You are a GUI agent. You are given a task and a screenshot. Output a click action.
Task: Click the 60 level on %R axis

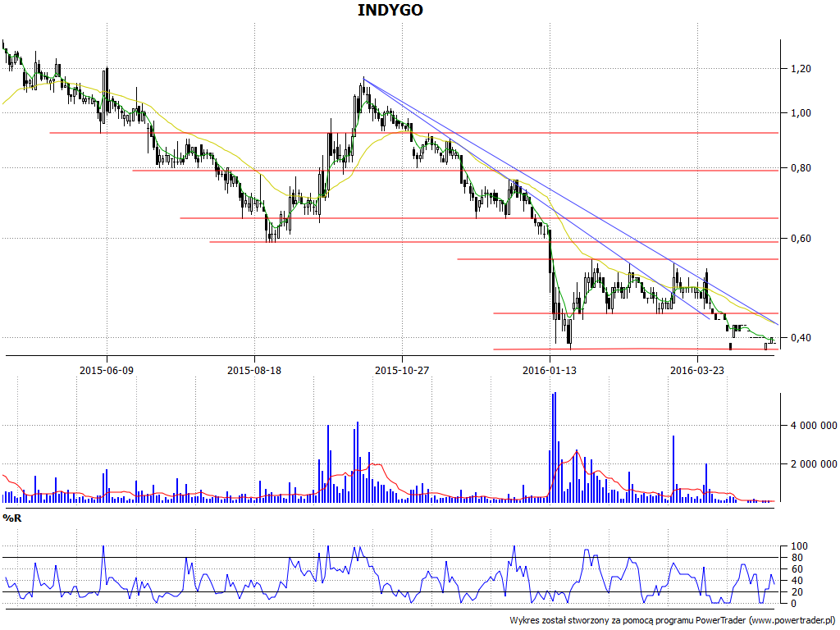(x=797, y=569)
